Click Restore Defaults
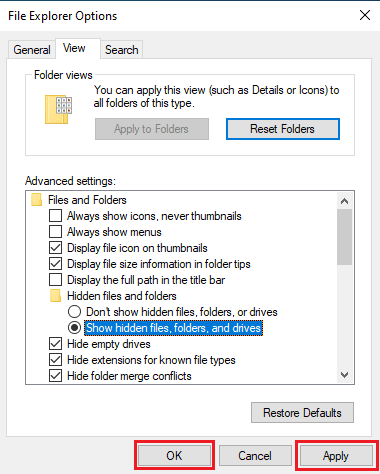Image resolution: width=380 pixels, height=474 pixels. pyautogui.click(x=302, y=413)
